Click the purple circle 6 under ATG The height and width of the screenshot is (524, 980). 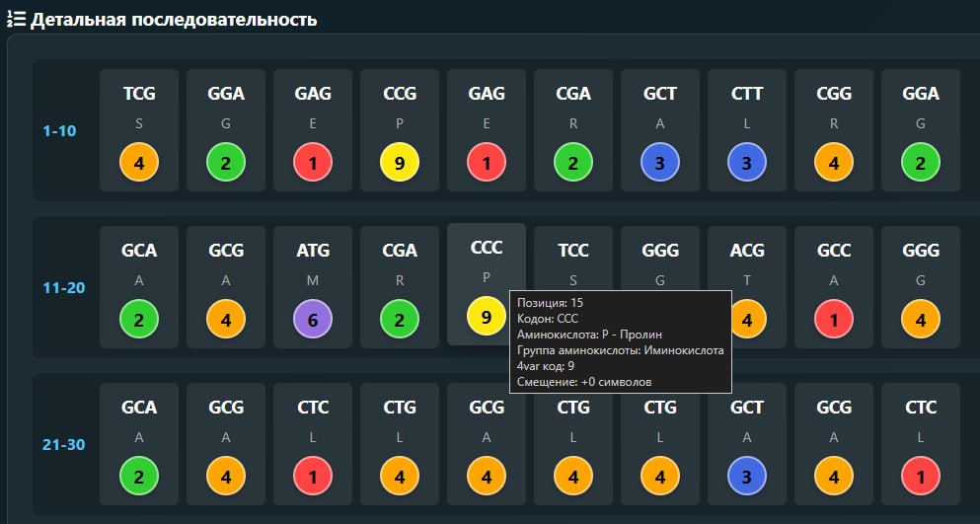313,320
